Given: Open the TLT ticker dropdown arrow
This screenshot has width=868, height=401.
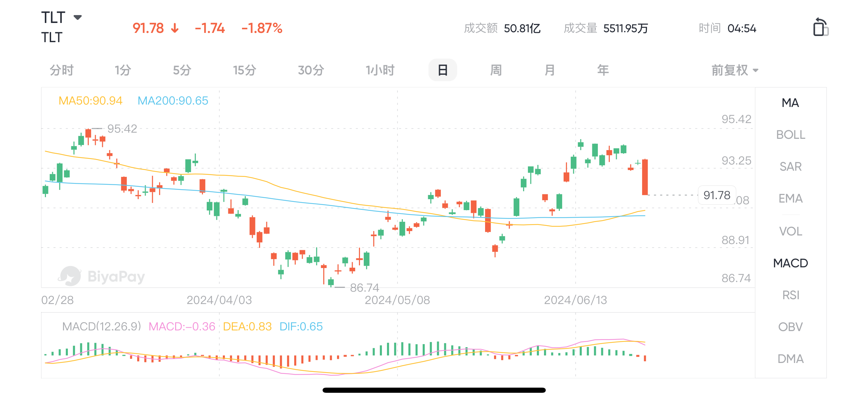Looking at the screenshot, I should (x=78, y=17).
